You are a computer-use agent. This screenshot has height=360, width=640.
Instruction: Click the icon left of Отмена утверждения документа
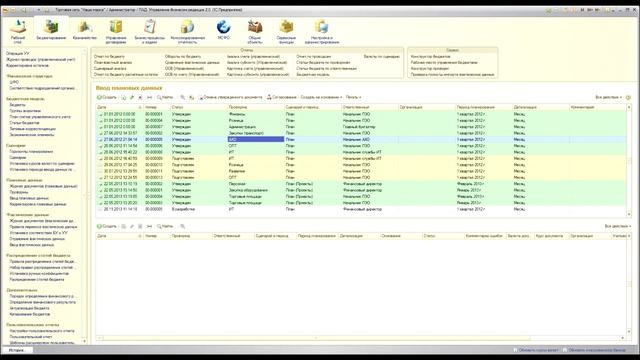(x=191, y=98)
